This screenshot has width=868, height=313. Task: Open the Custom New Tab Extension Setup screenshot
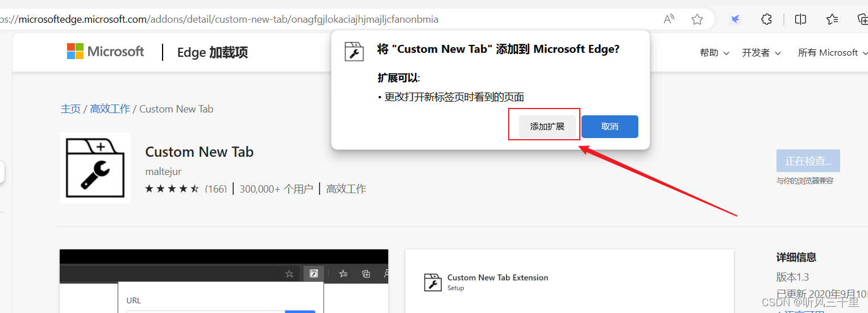(570, 281)
